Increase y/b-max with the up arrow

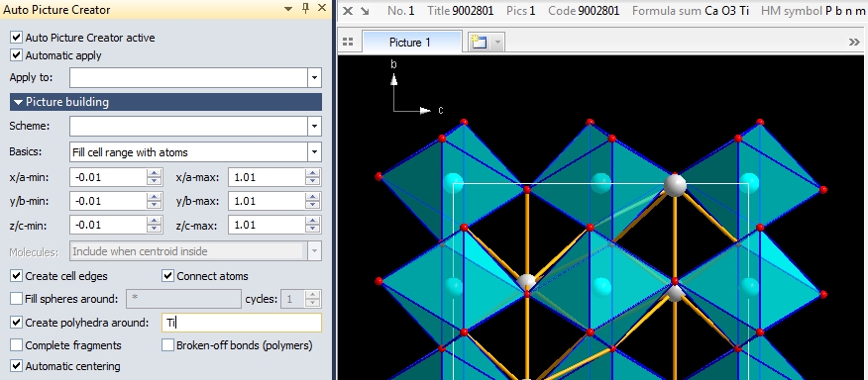pos(313,197)
